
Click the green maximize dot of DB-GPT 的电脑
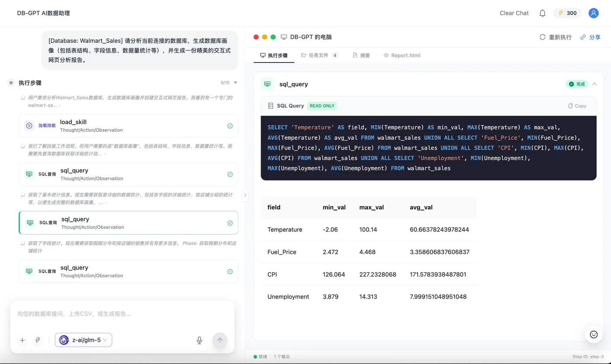click(x=273, y=37)
